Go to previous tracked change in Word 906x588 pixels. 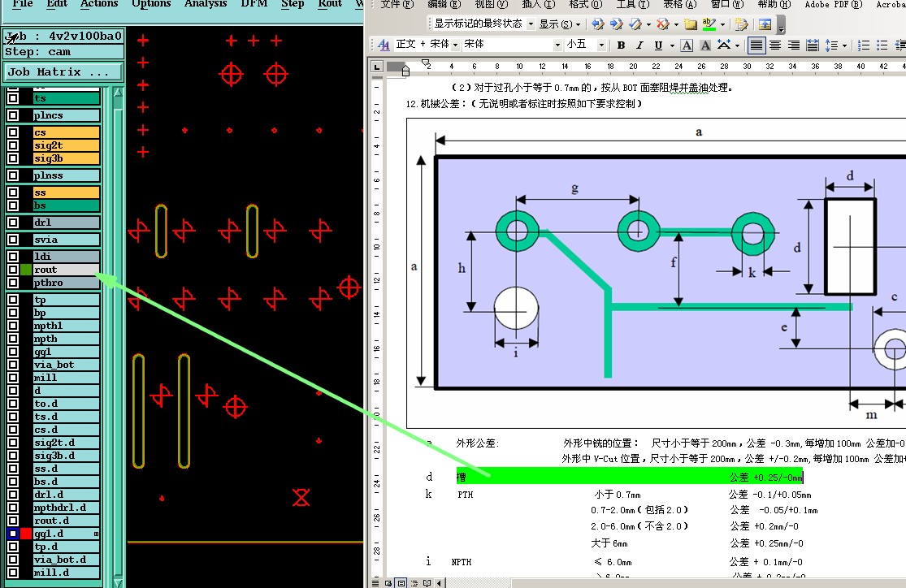pyautogui.click(x=598, y=24)
